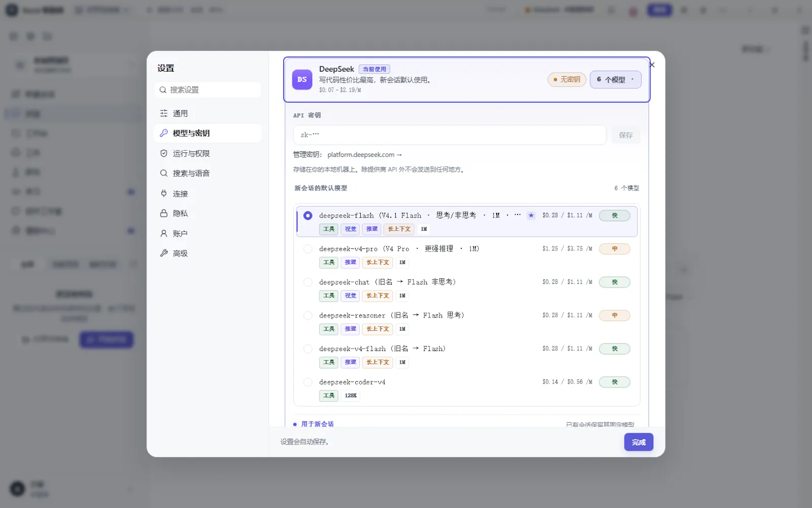Click the star icon on deepseek-flash row
The width and height of the screenshot is (812, 508).
pos(531,215)
